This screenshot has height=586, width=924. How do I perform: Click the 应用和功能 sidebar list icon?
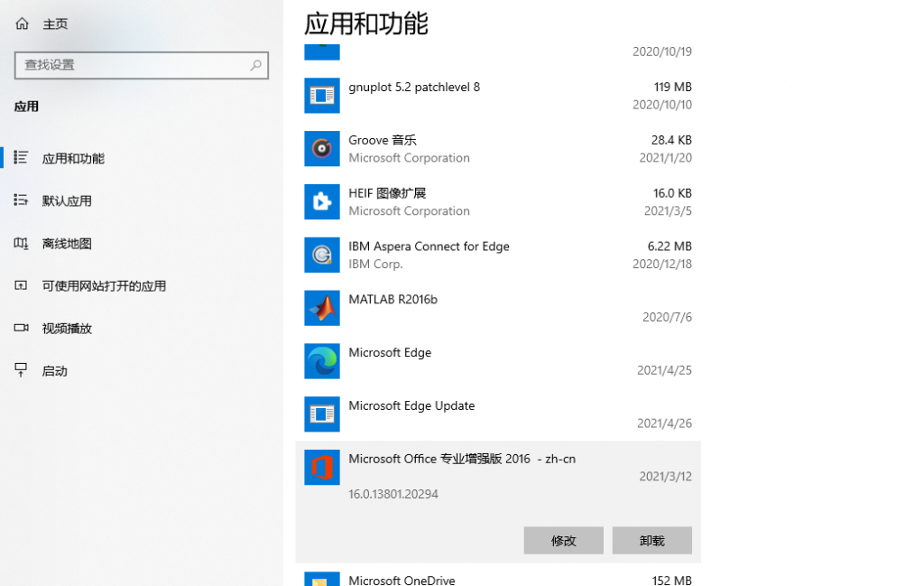pyautogui.click(x=22, y=157)
